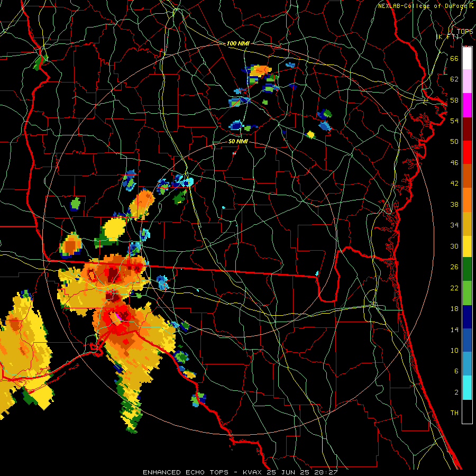Pick the navy blue legend swatch
Image resolution: width=476 pixels, height=476 pixels.
[x=467, y=317]
